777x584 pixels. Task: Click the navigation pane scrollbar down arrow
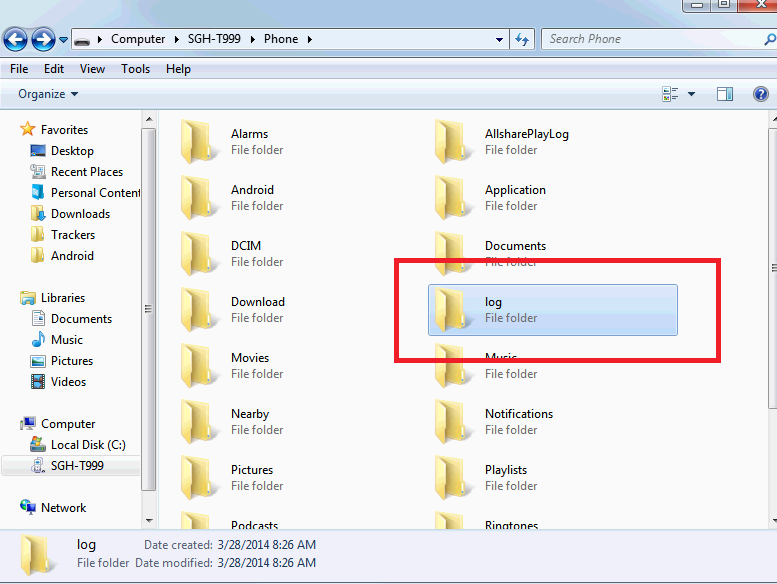149,521
